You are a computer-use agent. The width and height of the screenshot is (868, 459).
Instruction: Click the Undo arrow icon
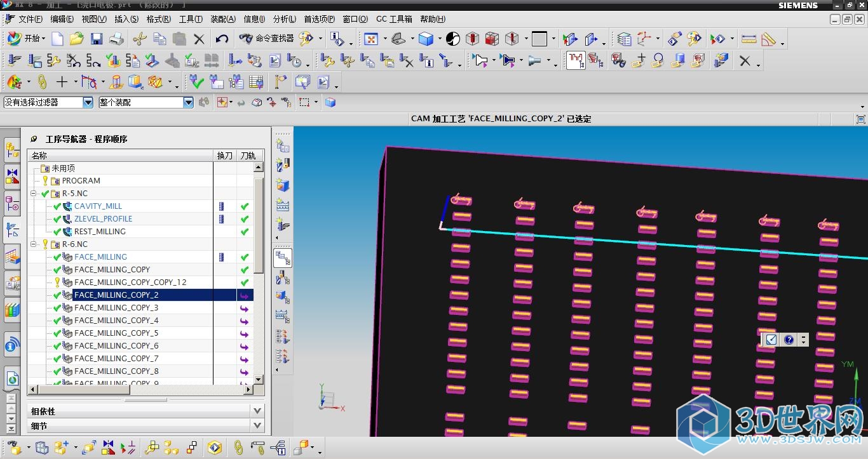pos(222,39)
